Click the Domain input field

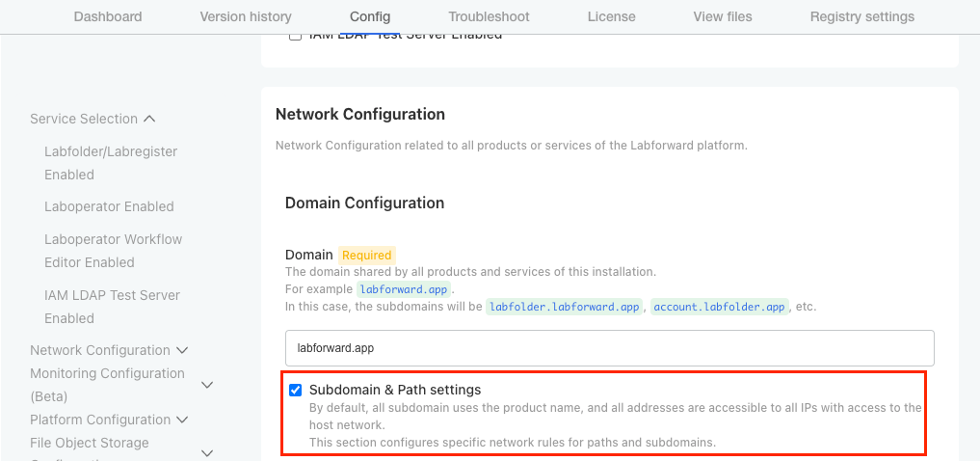click(x=609, y=348)
